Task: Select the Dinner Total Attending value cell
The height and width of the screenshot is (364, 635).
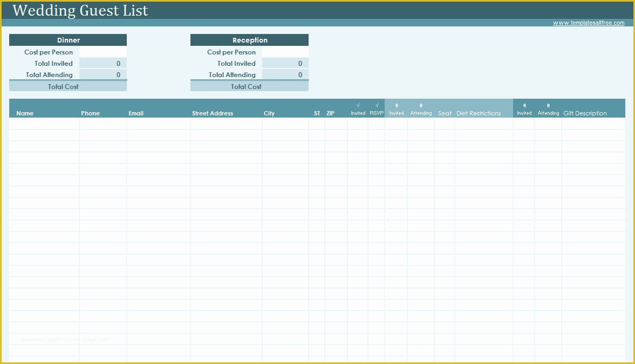Action: coord(103,74)
